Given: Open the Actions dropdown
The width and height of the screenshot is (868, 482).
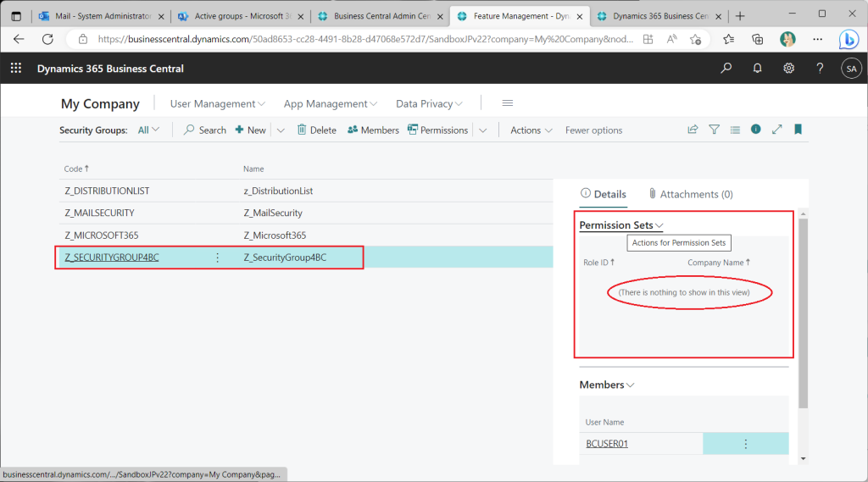Looking at the screenshot, I should tap(531, 130).
